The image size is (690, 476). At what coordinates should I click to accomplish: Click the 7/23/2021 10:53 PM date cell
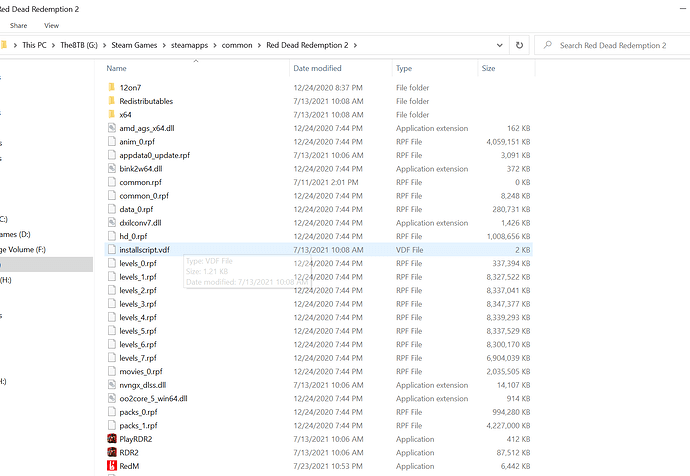328,466
